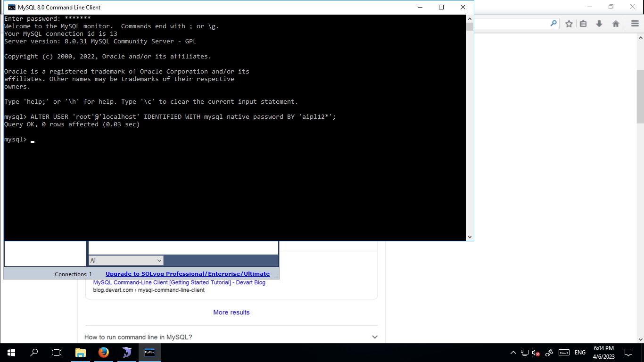
Task: Click the Firefox page vertical scrollbar thumb
Action: (x=640, y=97)
